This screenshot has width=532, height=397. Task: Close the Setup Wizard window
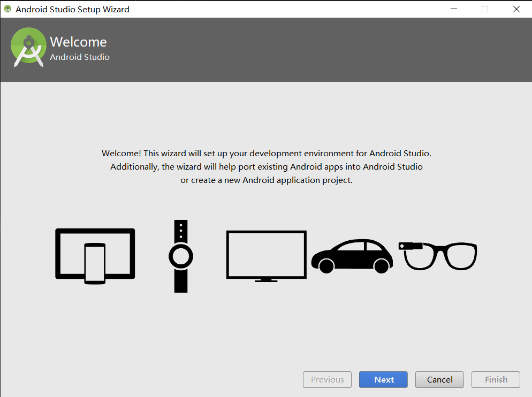[516, 9]
